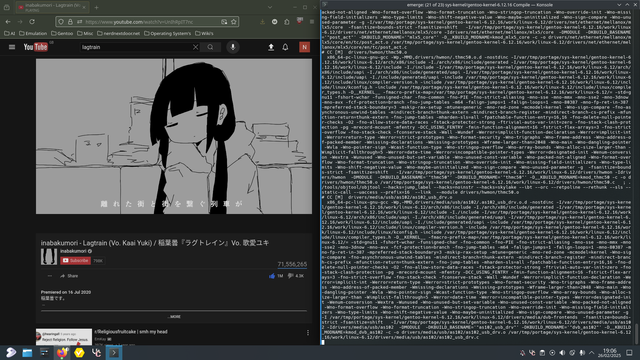Screen dimensions: 640x360
Task: Switch to Konsole in the taskbar
Action: [x=114, y=353]
